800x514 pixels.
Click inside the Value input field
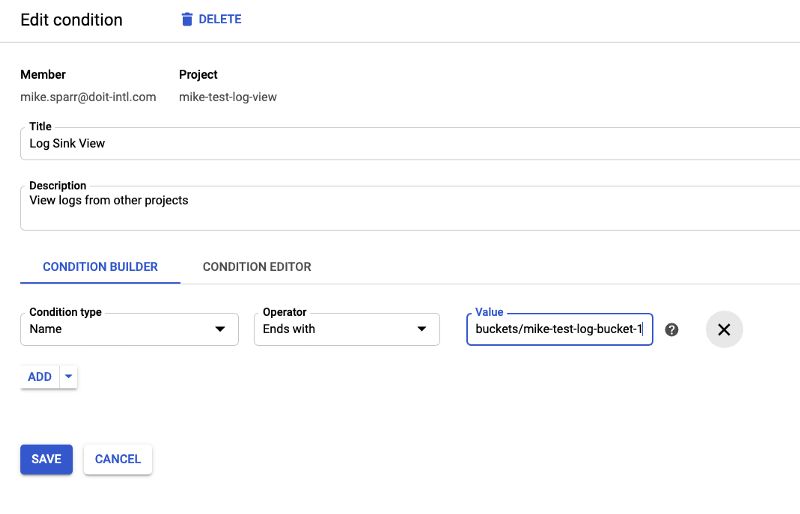coord(560,329)
